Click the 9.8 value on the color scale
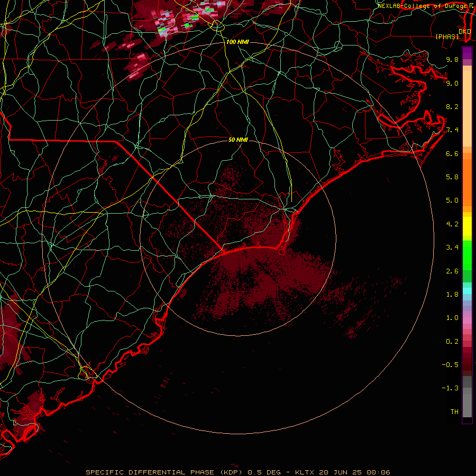 tap(452, 59)
